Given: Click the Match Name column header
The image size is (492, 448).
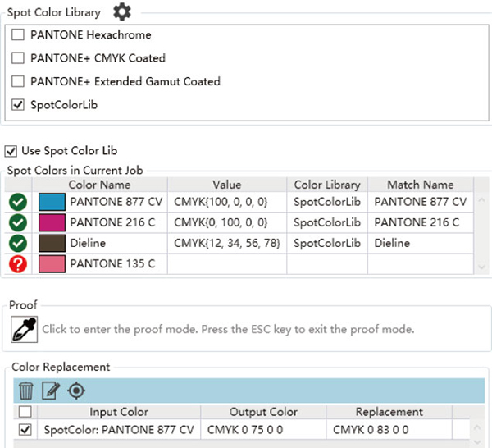Looking at the screenshot, I should point(420,185).
